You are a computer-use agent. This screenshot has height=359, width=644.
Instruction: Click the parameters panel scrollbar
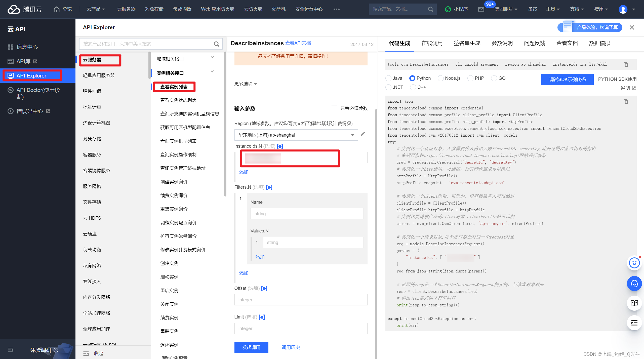click(x=376, y=234)
